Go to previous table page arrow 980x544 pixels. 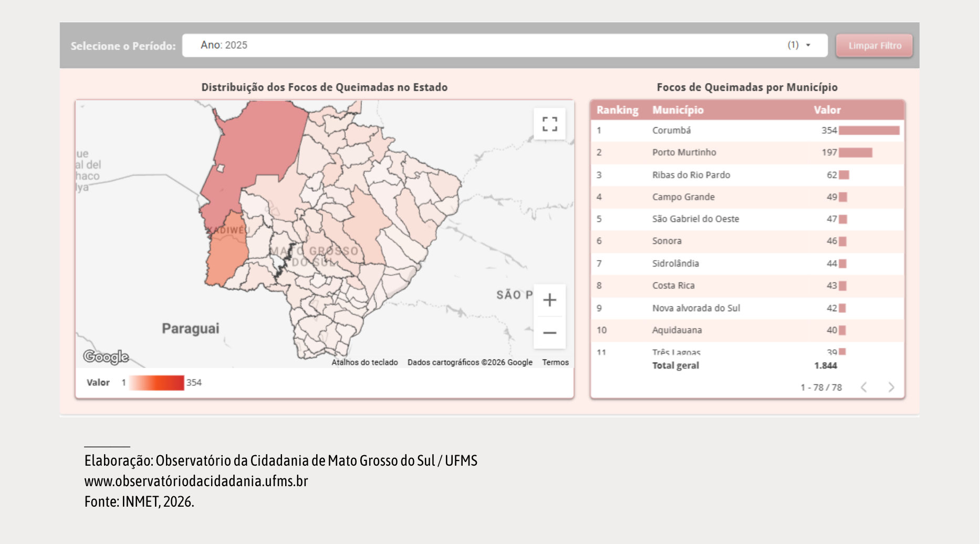click(x=864, y=387)
